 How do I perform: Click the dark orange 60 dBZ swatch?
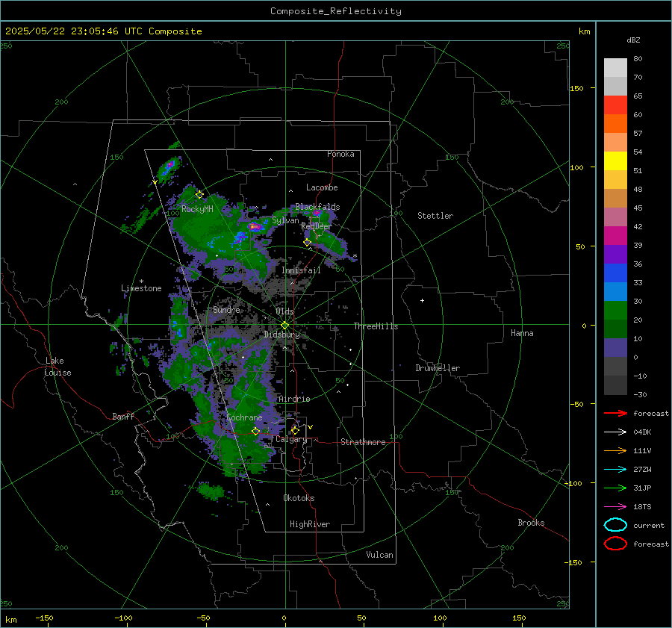click(615, 124)
